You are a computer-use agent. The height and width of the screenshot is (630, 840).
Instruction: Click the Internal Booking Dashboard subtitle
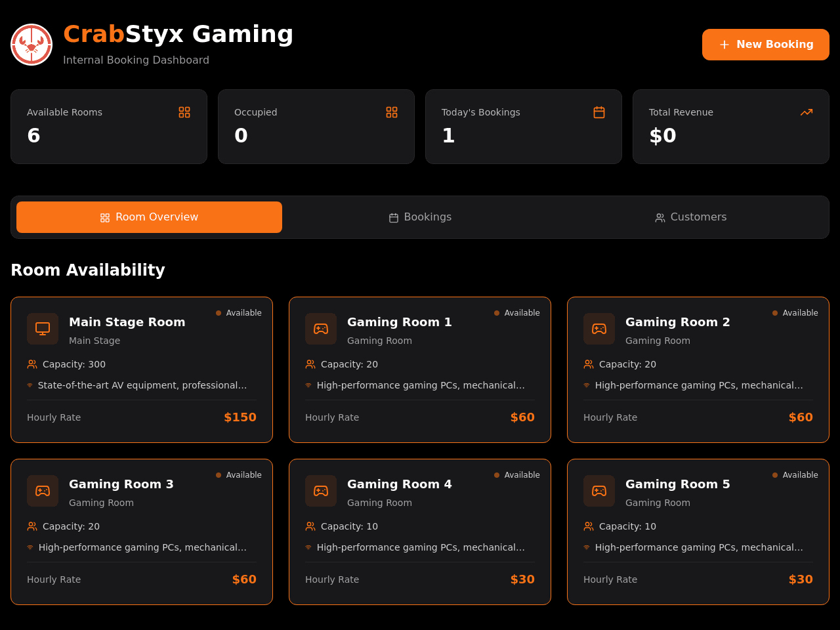click(x=136, y=60)
